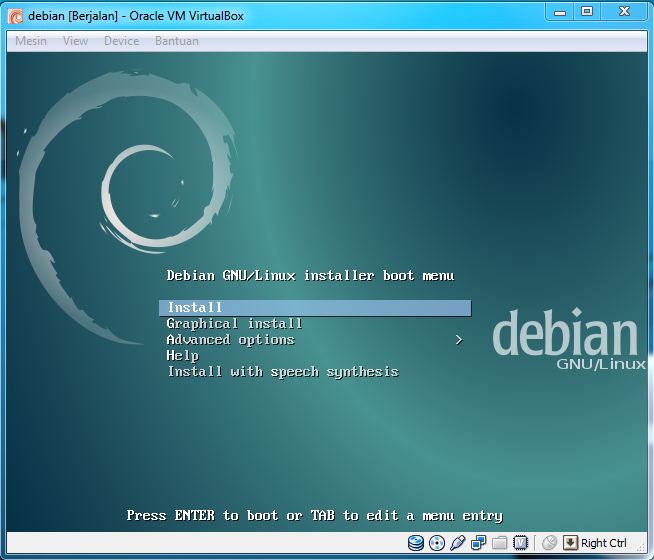Open the USB devices indicator

tap(457, 543)
